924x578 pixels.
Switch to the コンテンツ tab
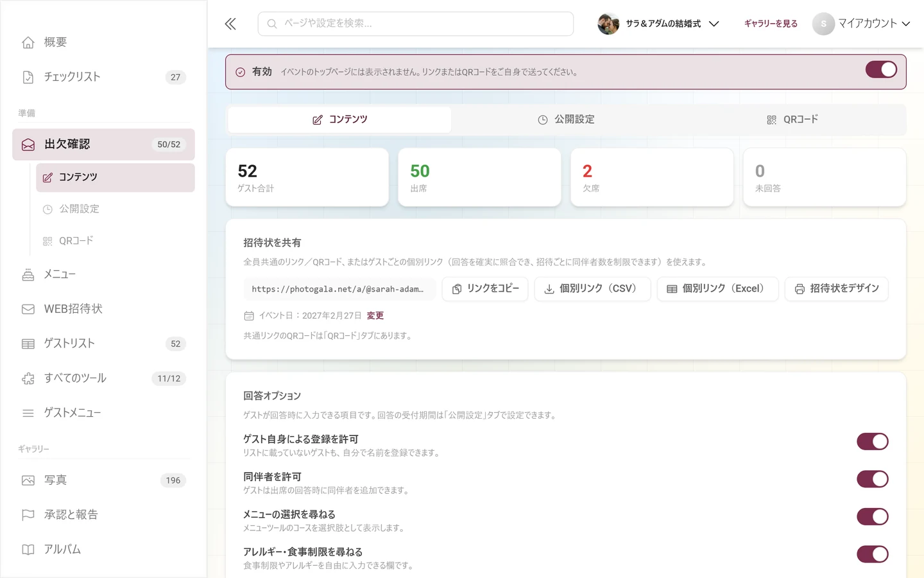click(x=339, y=119)
